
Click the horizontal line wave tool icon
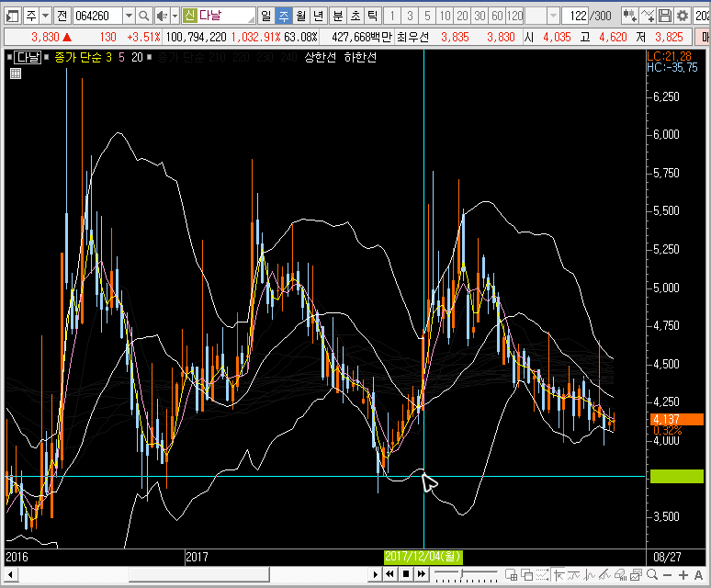[x=573, y=575]
